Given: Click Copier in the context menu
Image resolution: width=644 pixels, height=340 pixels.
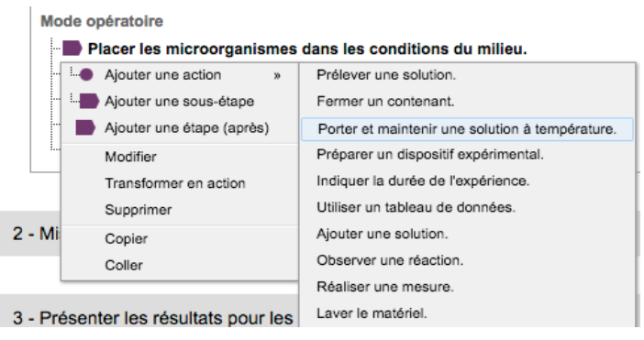Looking at the screenshot, I should coord(126,238).
